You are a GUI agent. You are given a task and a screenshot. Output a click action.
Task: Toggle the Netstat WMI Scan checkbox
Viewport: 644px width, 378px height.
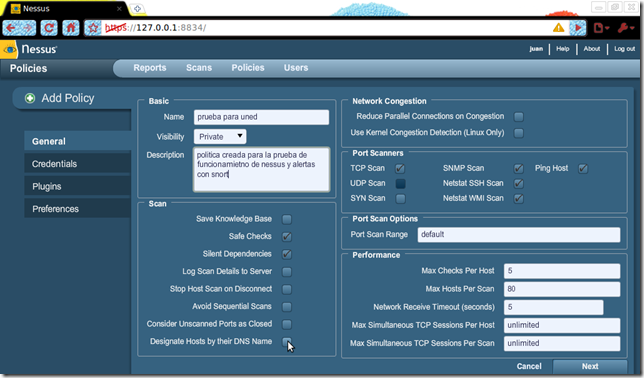pos(519,199)
